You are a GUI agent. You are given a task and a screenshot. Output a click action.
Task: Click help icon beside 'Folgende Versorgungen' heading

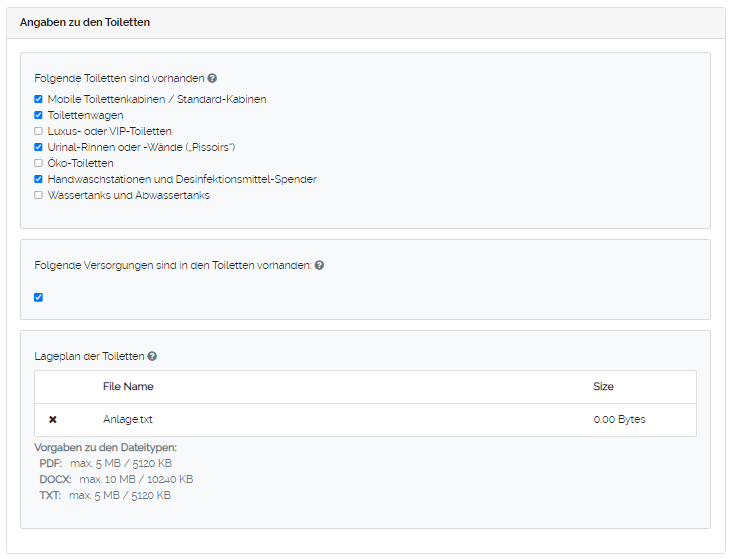click(319, 266)
